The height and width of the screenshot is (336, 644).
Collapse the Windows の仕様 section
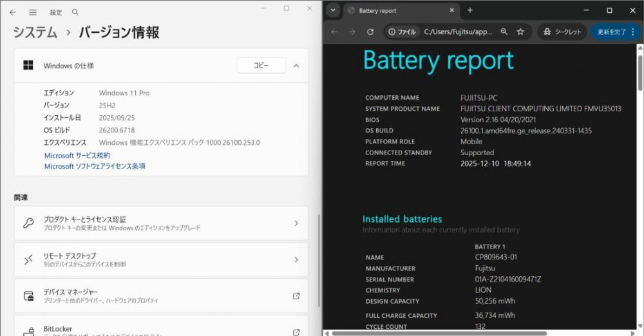296,66
